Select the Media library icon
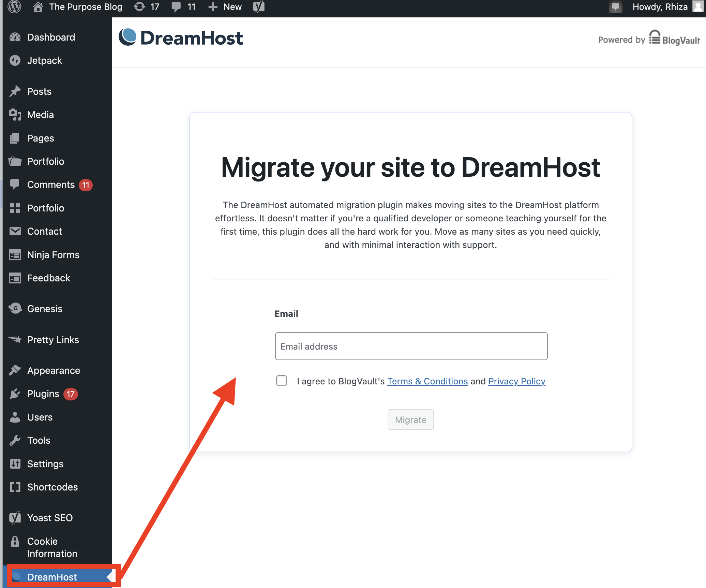The image size is (706, 588). point(15,115)
